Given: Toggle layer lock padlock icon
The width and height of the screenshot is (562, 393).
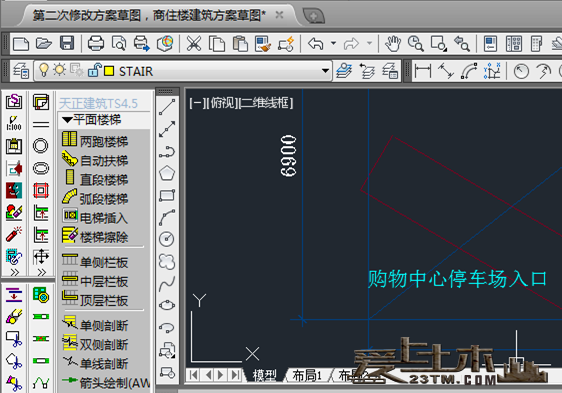Looking at the screenshot, I should (x=95, y=70).
